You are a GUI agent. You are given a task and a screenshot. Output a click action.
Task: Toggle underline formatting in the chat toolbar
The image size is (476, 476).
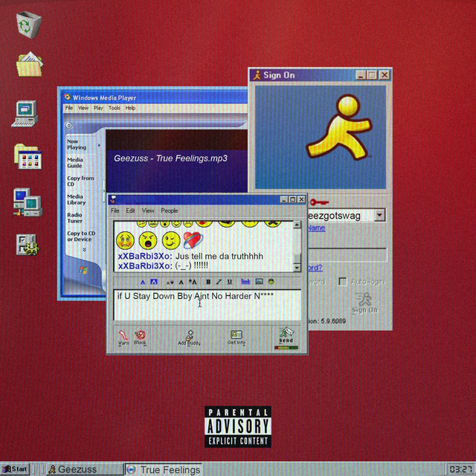coord(228,282)
